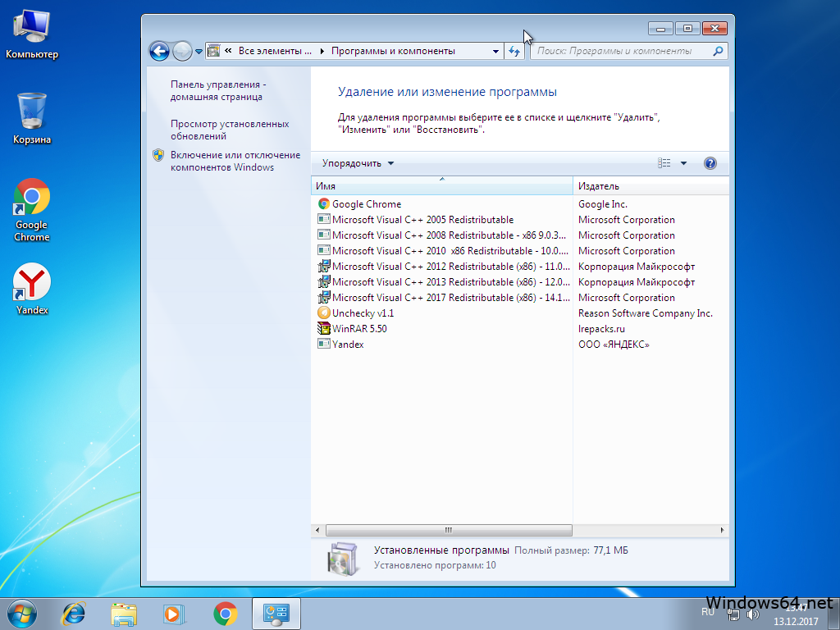The width and height of the screenshot is (840, 630).
Task: Click 'Программы и компоненты' breadcrumb segment
Action: [x=393, y=51]
